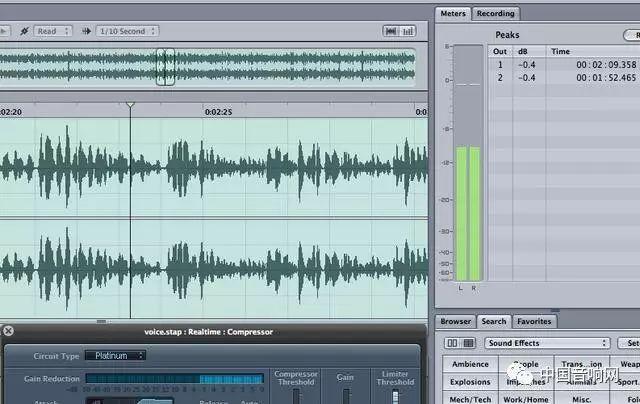Select the column view button in Search

point(452,343)
